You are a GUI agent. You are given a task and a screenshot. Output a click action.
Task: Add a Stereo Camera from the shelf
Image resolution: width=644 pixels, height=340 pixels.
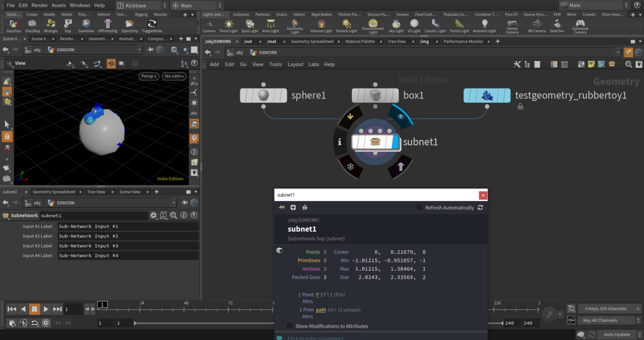(x=513, y=27)
